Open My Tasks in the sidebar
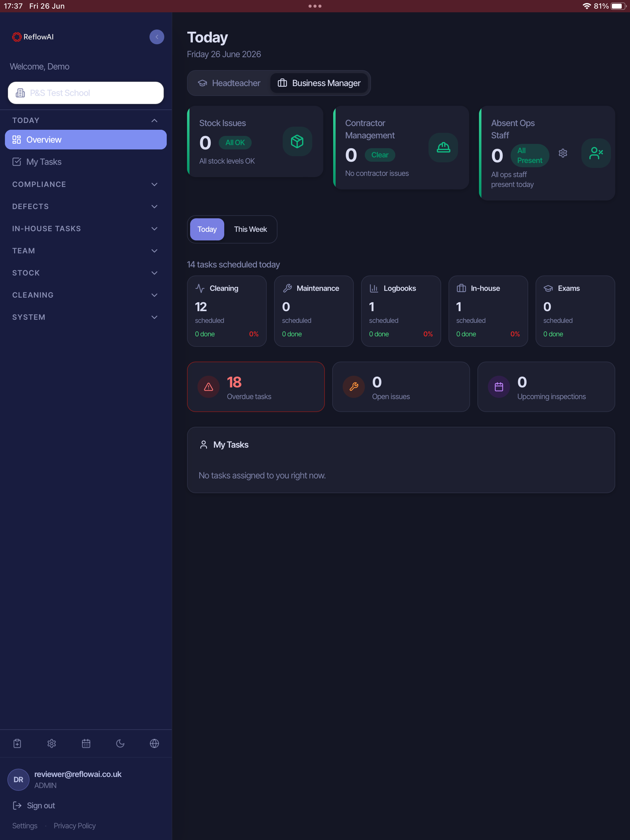 (x=86, y=162)
